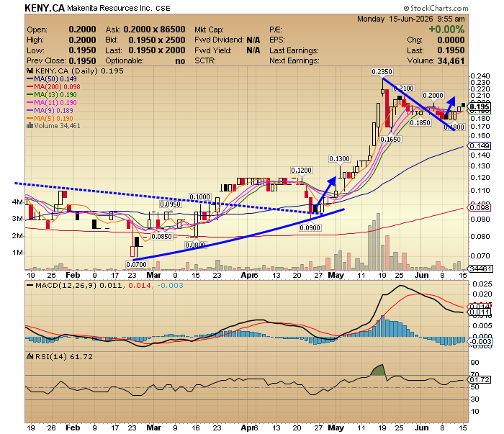504x434 pixels.
Task: Click the 0.2000 price annotation label
Action: (x=433, y=96)
